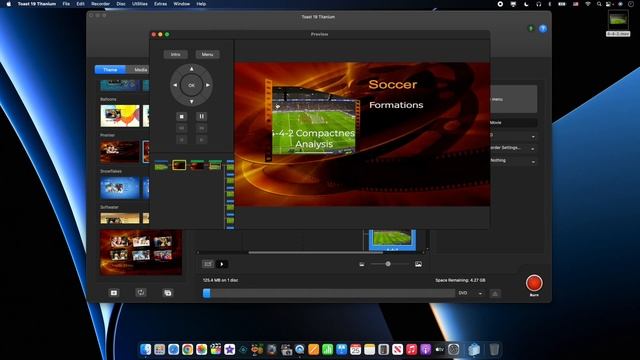The image size is (640, 360).
Task: Click the play button below the clip list
Action: pyautogui.click(x=222, y=264)
